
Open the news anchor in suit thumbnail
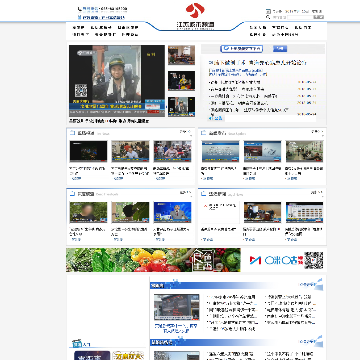click(x=172, y=212)
